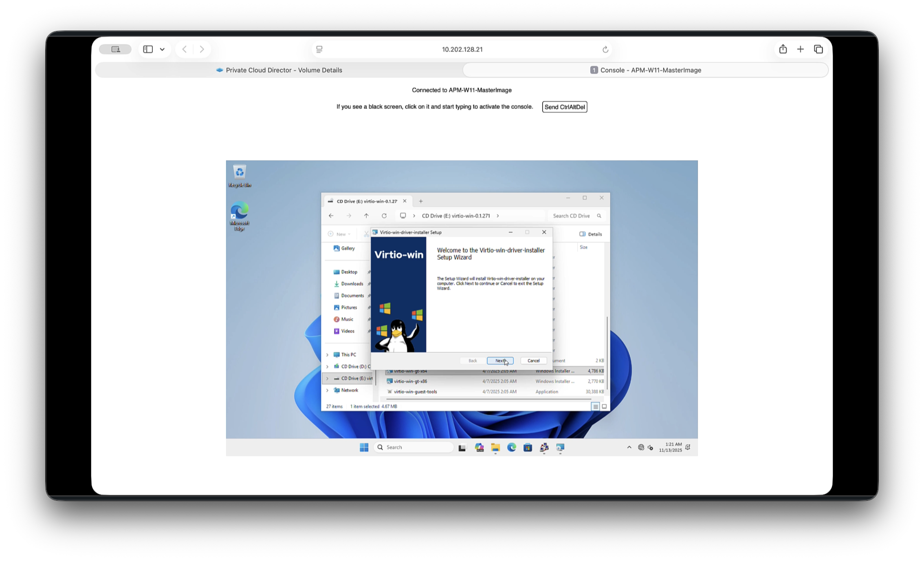Image resolution: width=924 pixels, height=561 pixels.
Task: Open Gallery in the navigation pane
Action: pyautogui.click(x=344, y=248)
